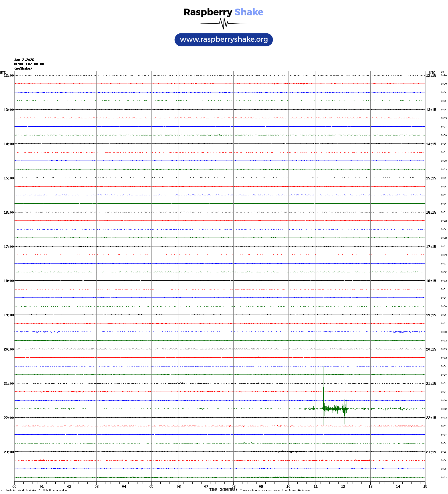This screenshot has height=494, width=448.
Task: Click the DC column header at top right
Action: click(442, 72)
